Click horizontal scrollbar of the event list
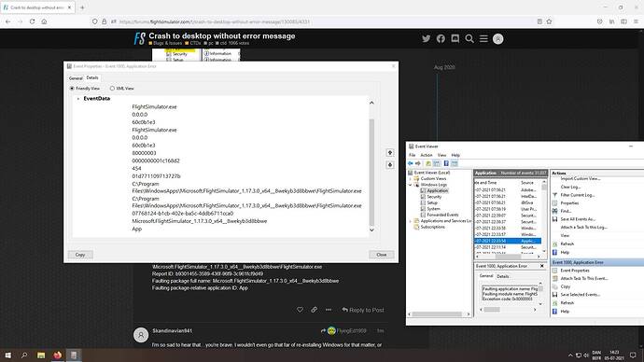644x362 pixels. pyautogui.click(x=508, y=257)
